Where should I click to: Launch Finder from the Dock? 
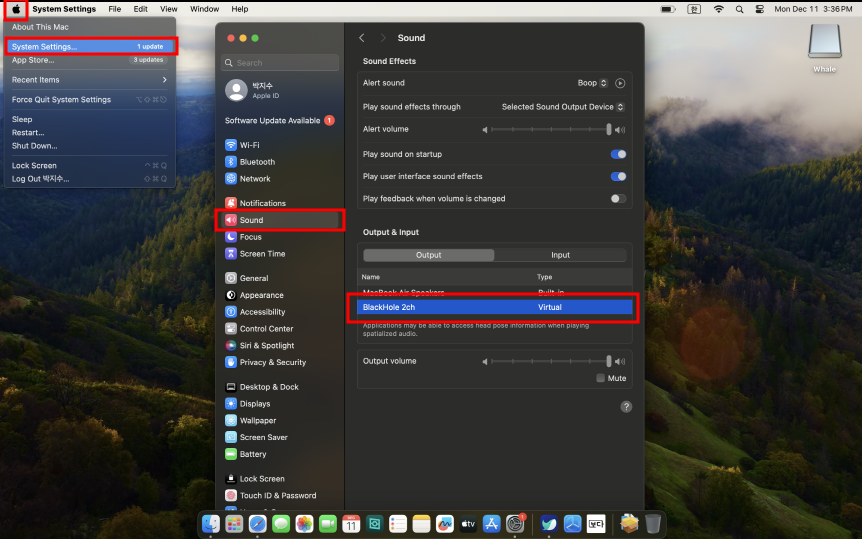211,524
